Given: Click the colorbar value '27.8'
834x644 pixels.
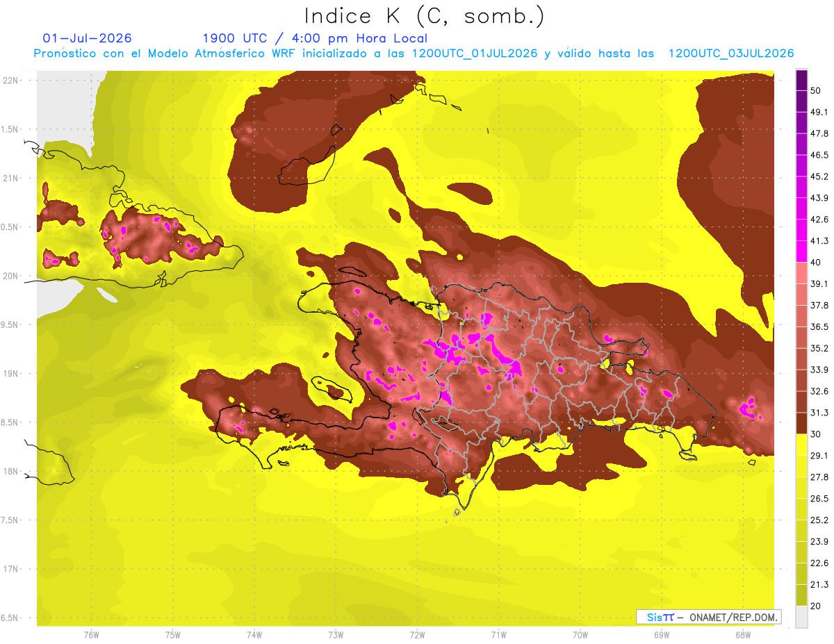Looking at the screenshot, I should point(819,477).
